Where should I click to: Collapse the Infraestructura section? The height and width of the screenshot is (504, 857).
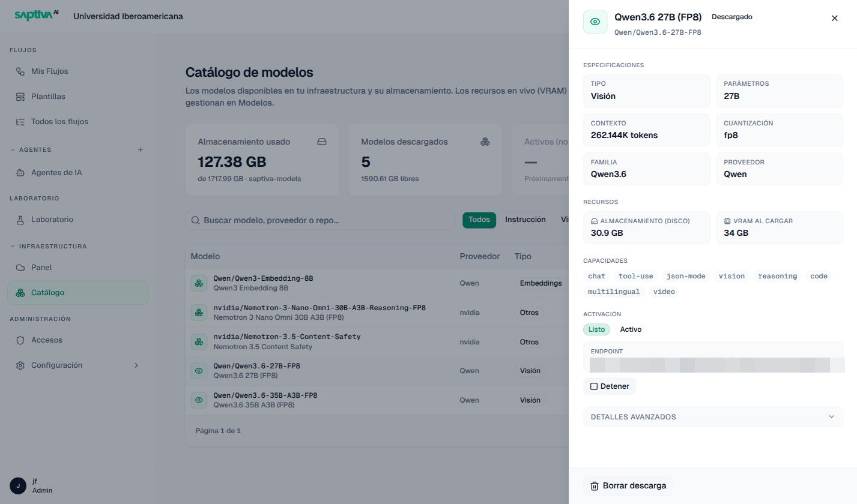13,246
